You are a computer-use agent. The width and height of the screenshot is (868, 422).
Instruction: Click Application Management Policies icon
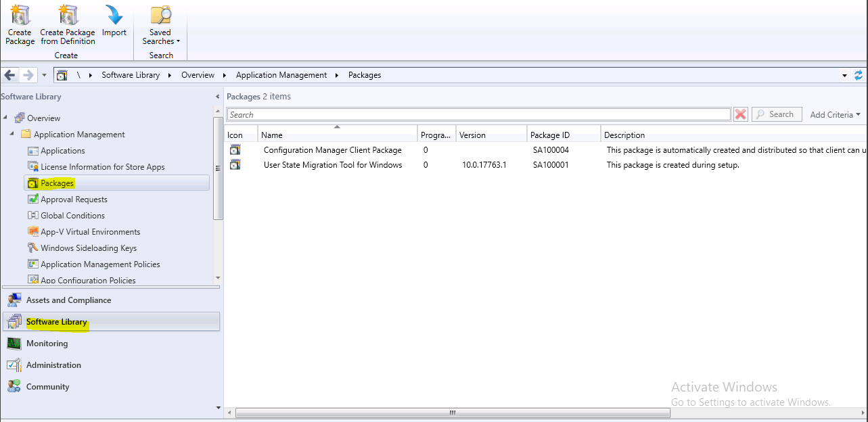[x=32, y=264]
